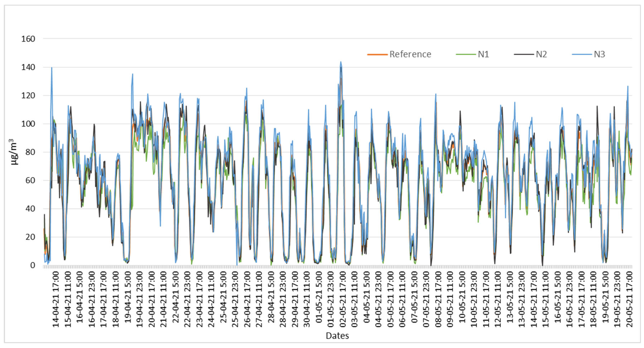This screenshot has width=644, height=348.
Task: Click the 160 y-axis label
Action: coord(28,39)
